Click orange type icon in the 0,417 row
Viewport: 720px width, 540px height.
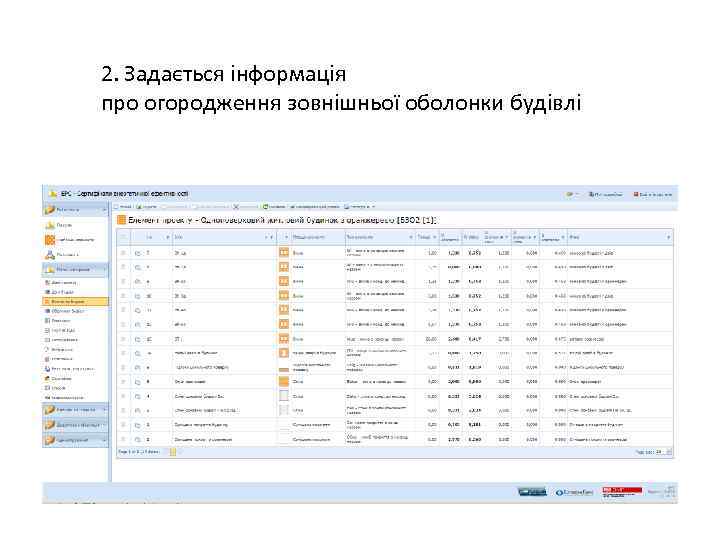click(284, 339)
